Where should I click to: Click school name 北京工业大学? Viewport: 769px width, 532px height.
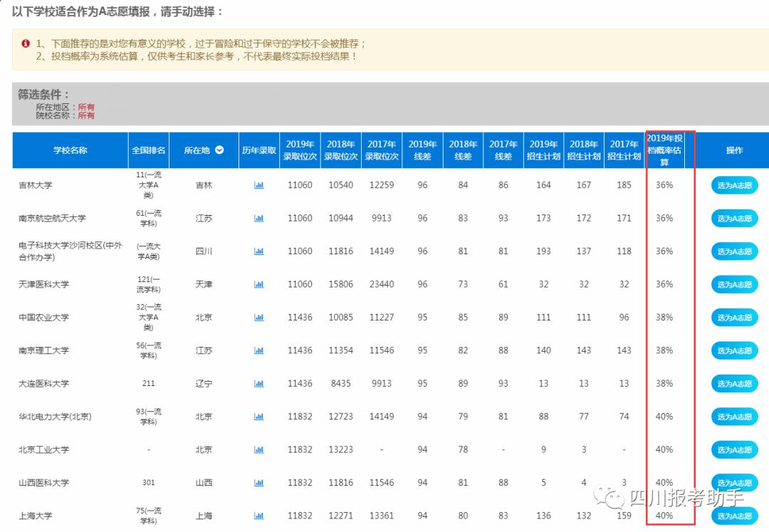(x=43, y=449)
